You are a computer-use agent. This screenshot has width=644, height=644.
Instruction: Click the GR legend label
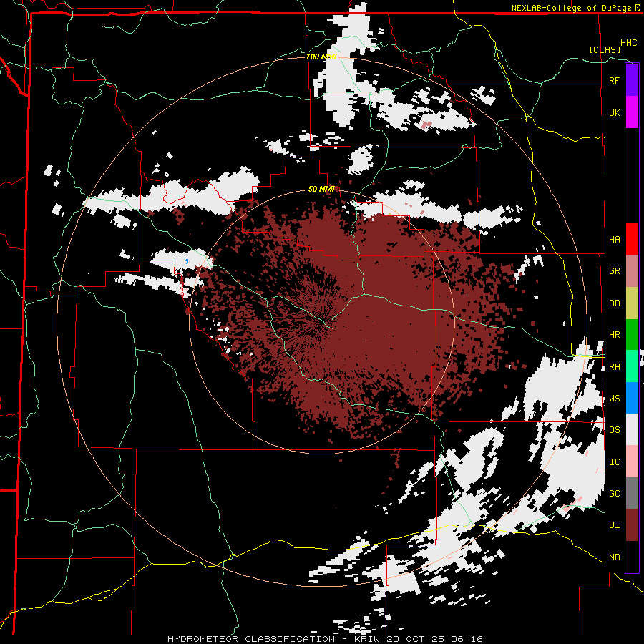click(614, 271)
